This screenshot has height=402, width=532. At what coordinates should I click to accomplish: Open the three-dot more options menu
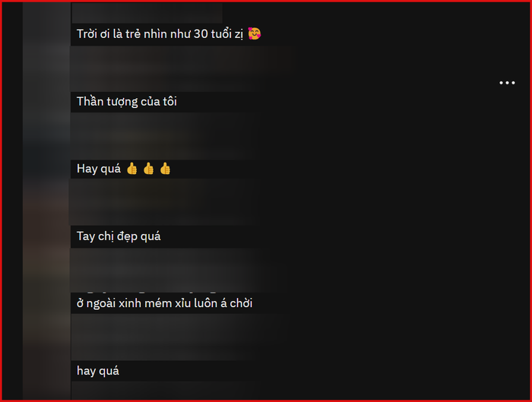tap(507, 83)
